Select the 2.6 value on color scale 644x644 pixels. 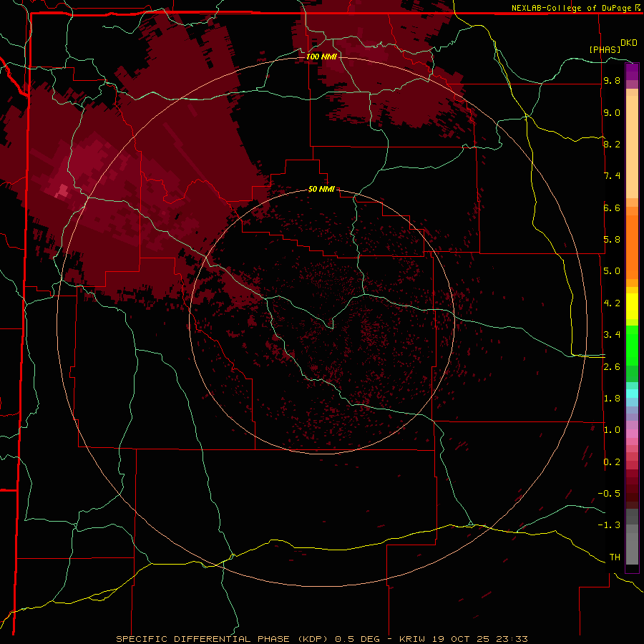coord(612,367)
